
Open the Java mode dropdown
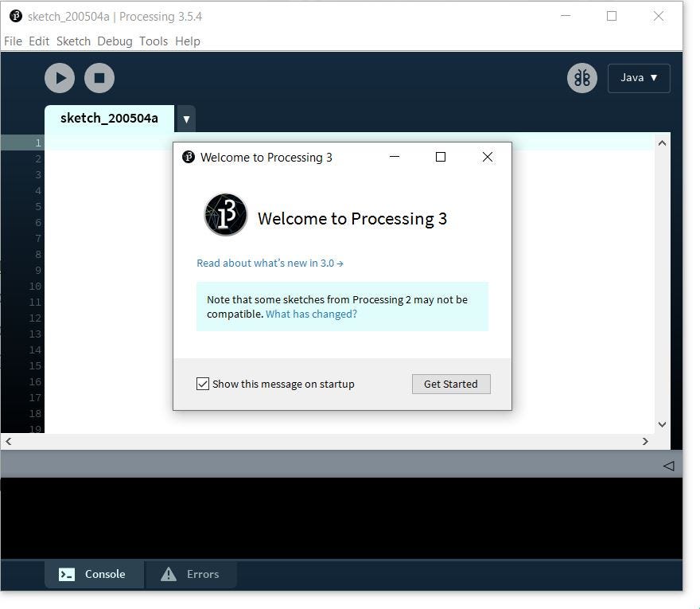click(x=639, y=78)
